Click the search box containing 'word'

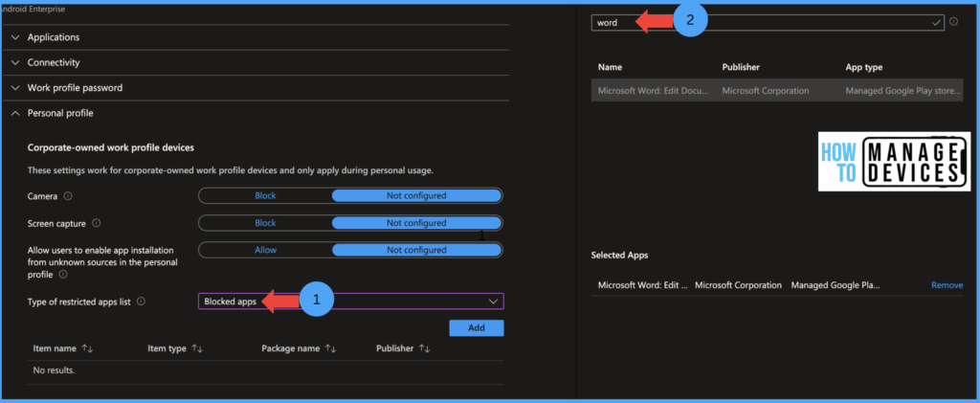tap(768, 22)
